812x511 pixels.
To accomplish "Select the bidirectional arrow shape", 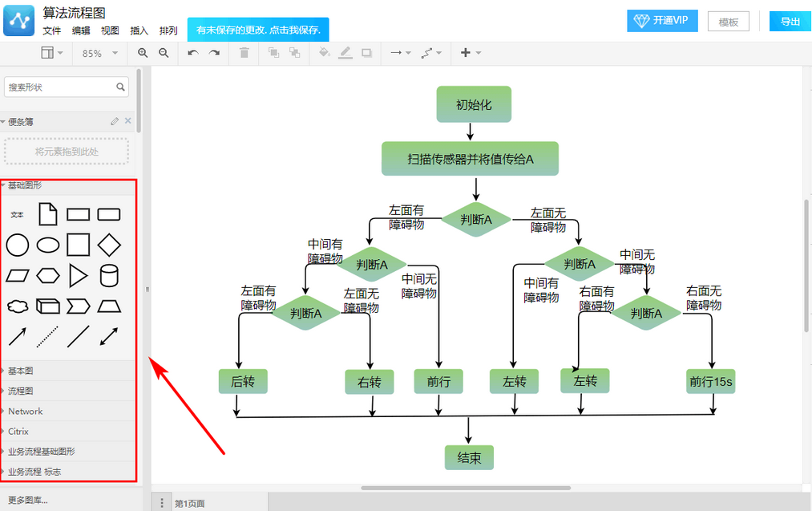I will [x=109, y=337].
